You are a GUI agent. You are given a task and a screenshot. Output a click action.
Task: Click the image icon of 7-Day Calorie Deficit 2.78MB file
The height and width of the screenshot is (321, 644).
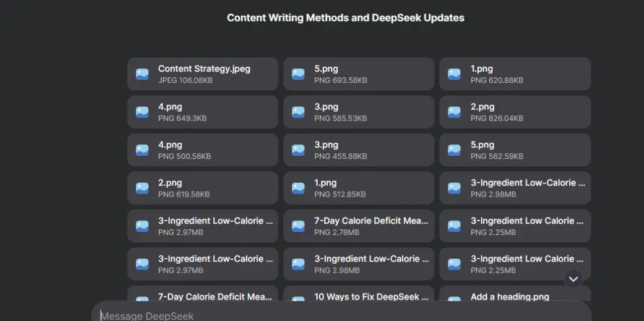[298, 226]
